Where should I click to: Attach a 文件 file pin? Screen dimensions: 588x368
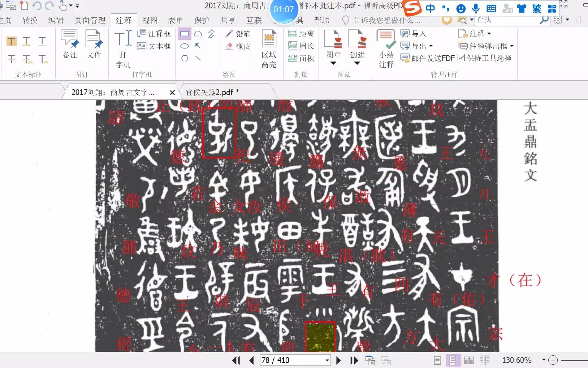click(x=94, y=44)
